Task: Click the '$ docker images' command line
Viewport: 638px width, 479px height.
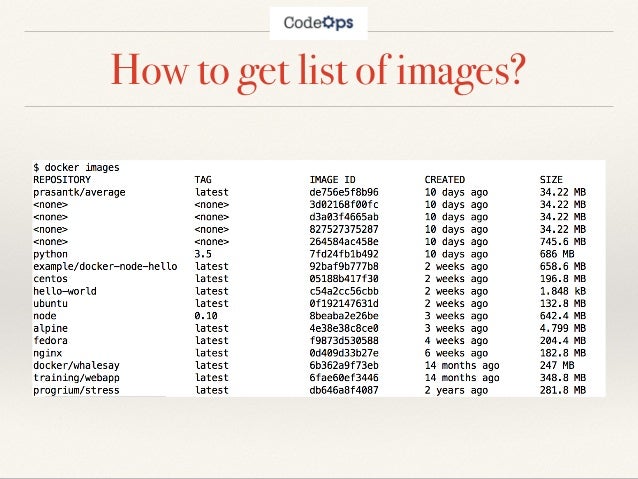Action: coord(76,167)
